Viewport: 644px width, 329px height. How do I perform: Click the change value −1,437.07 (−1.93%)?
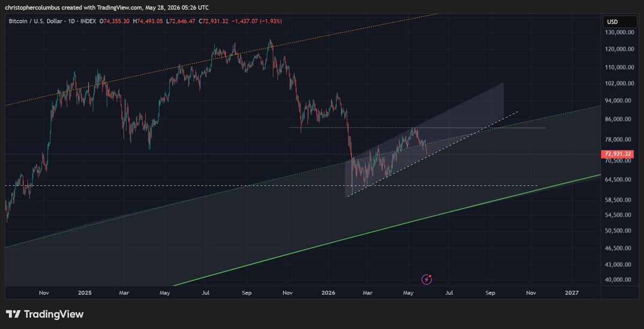click(257, 21)
